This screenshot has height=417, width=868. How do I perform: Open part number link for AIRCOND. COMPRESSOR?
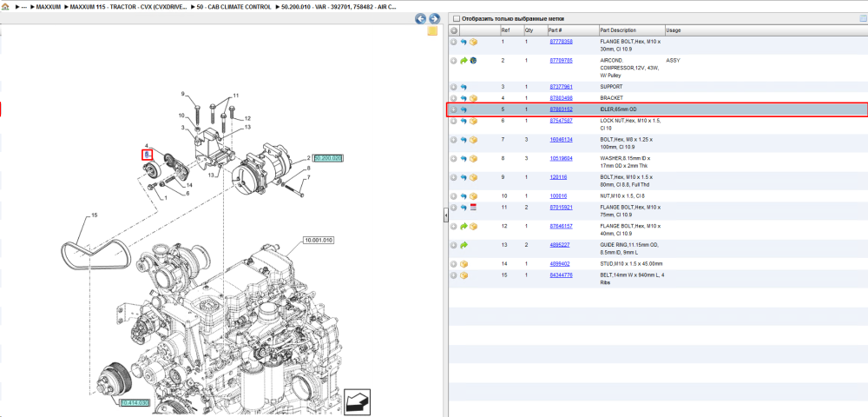pyautogui.click(x=561, y=60)
